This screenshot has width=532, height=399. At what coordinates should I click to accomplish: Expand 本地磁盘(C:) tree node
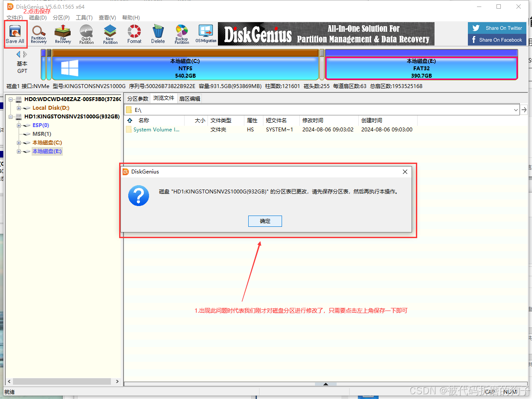coord(19,143)
